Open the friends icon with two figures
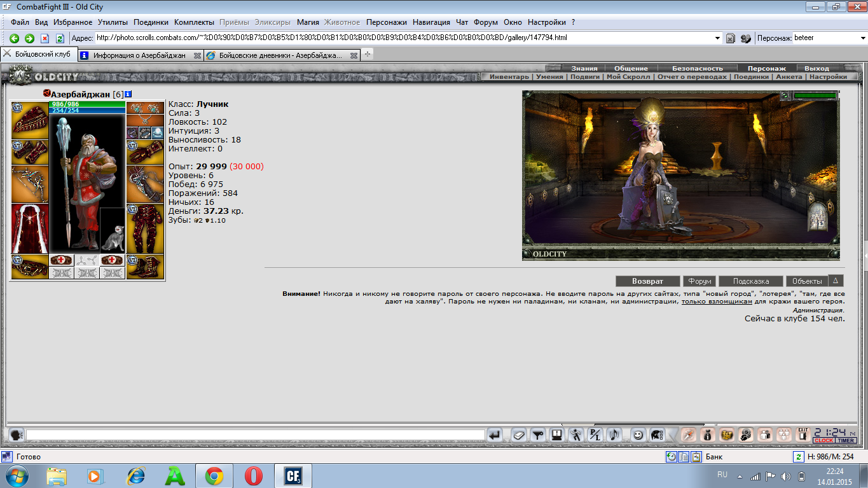868x488 pixels. [x=765, y=435]
